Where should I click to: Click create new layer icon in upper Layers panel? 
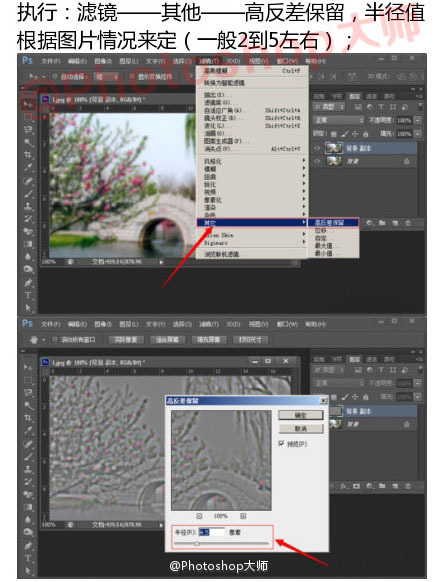395,223
